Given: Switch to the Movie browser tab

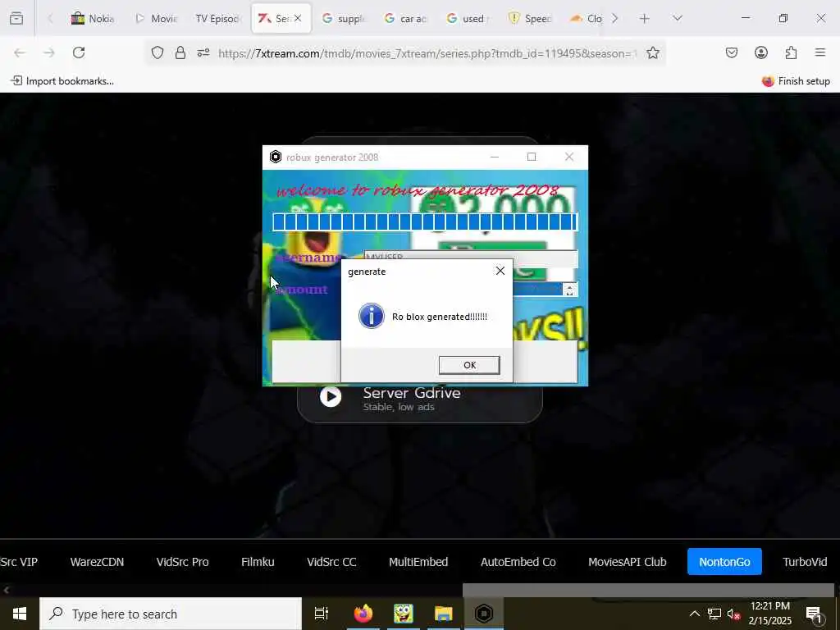Looking at the screenshot, I should coord(156,19).
